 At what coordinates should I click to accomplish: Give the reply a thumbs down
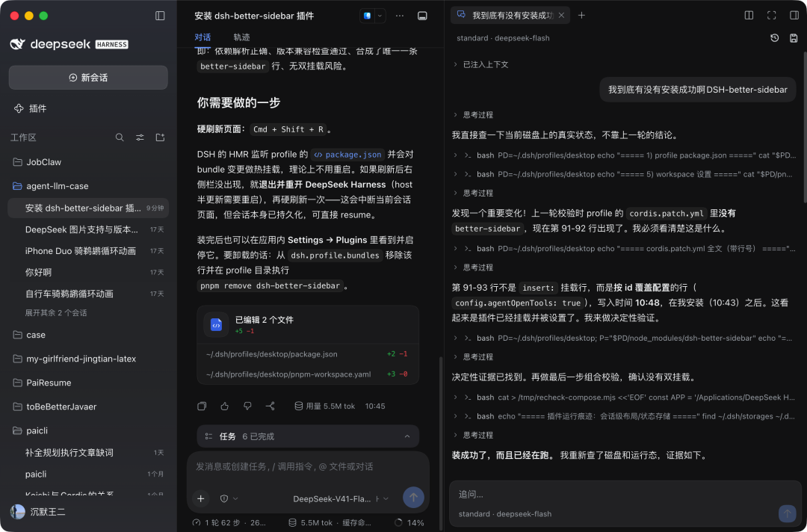click(247, 406)
